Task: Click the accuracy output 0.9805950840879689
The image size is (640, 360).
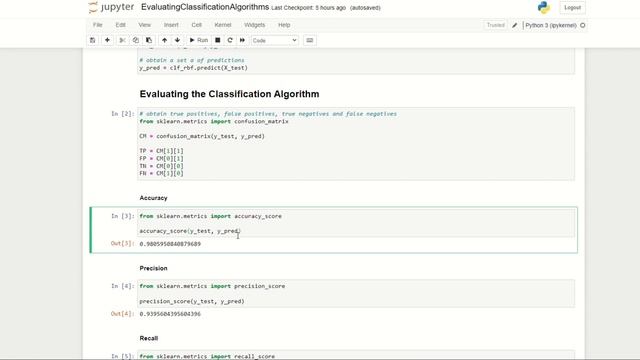Action: click(x=170, y=244)
